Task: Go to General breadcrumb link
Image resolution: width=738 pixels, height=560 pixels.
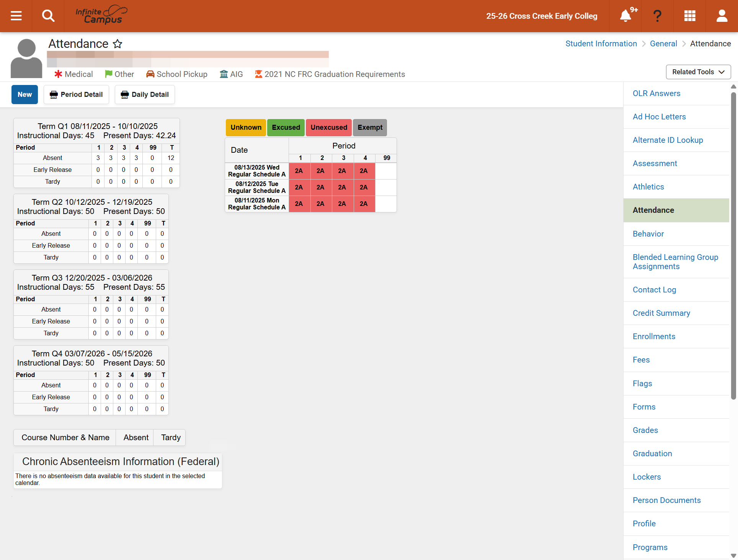Action: coord(663,44)
